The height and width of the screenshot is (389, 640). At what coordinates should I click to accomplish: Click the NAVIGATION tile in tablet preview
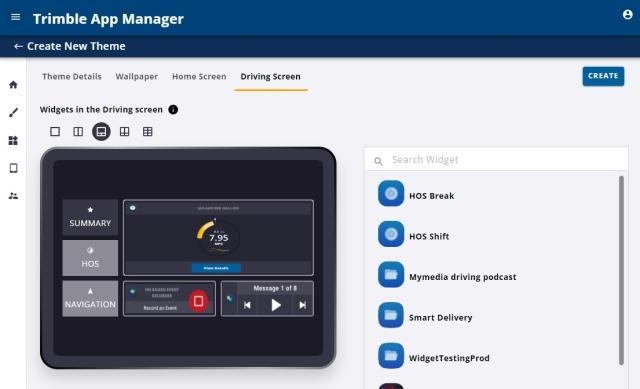[90, 298]
